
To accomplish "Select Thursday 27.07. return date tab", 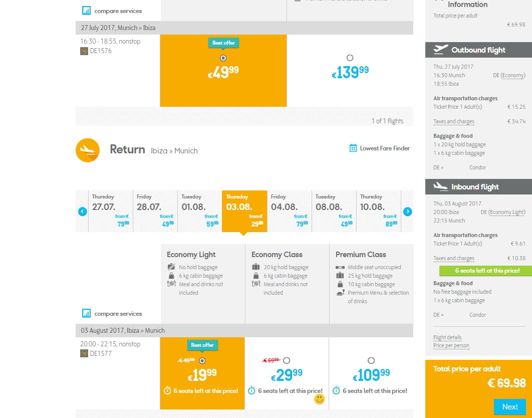I will pos(111,211).
